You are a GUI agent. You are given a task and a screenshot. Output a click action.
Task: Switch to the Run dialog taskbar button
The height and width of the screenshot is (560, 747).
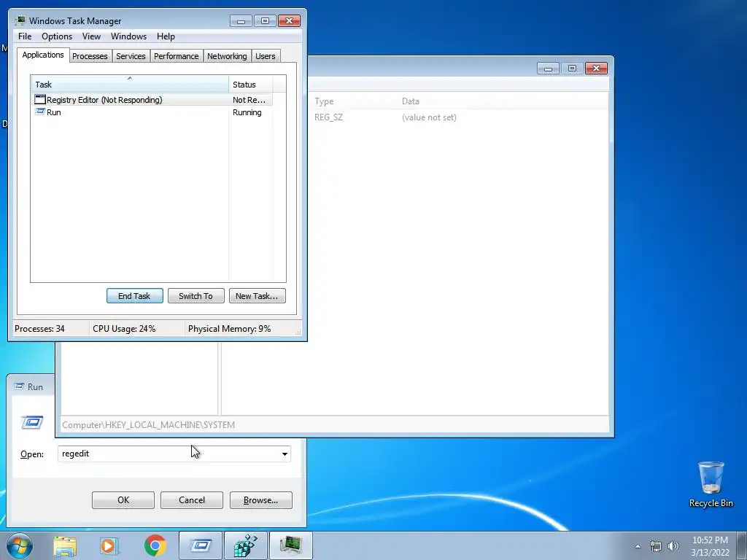[201, 545]
